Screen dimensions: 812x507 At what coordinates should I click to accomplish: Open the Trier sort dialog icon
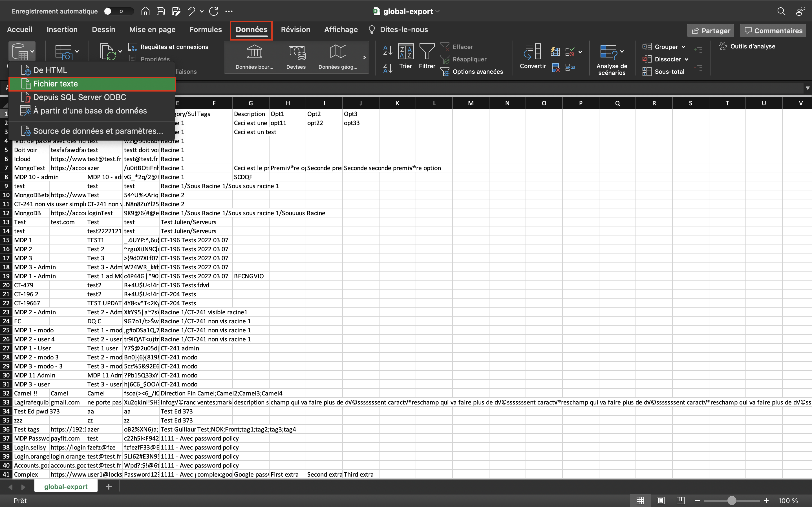(x=405, y=52)
